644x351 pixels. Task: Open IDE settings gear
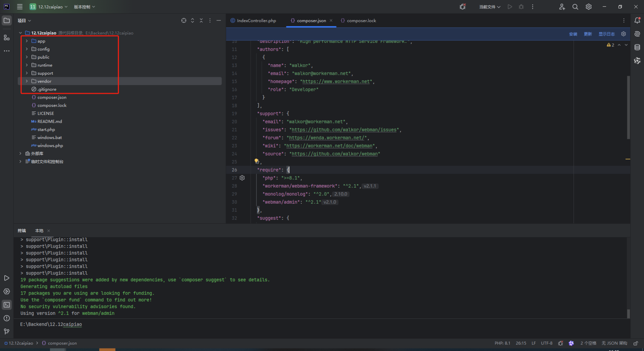coord(589,7)
